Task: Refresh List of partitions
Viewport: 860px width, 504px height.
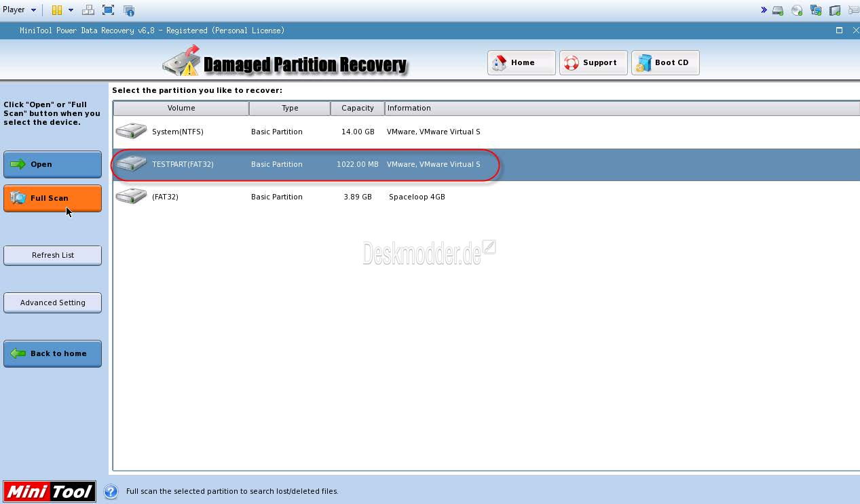Action: tap(52, 255)
